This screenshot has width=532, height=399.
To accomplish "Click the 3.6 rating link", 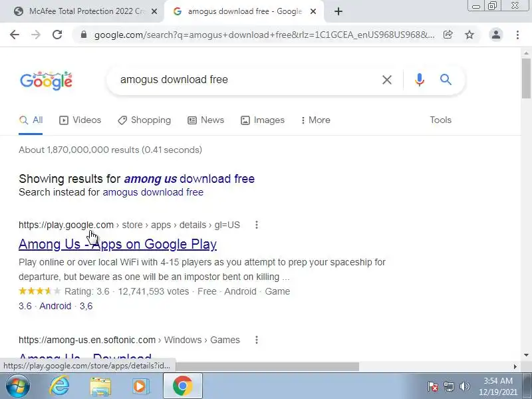I will click(25, 306).
